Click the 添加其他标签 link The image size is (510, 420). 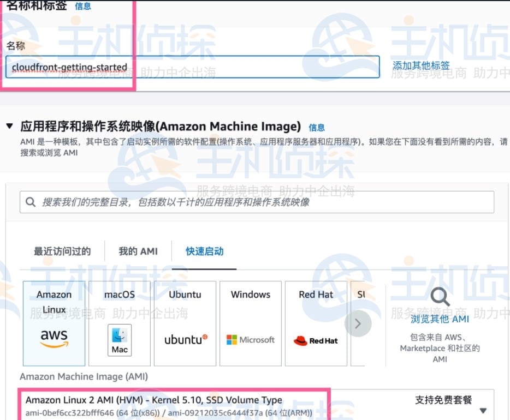tap(422, 65)
